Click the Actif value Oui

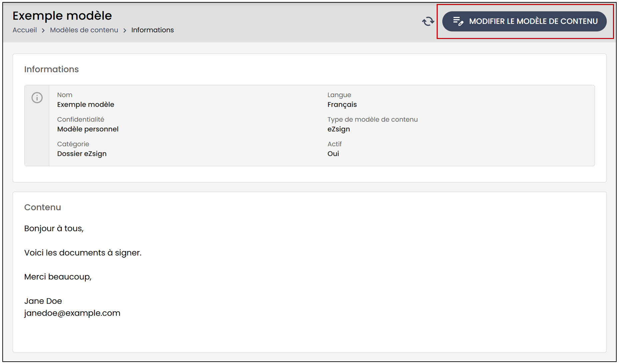click(x=333, y=154)
